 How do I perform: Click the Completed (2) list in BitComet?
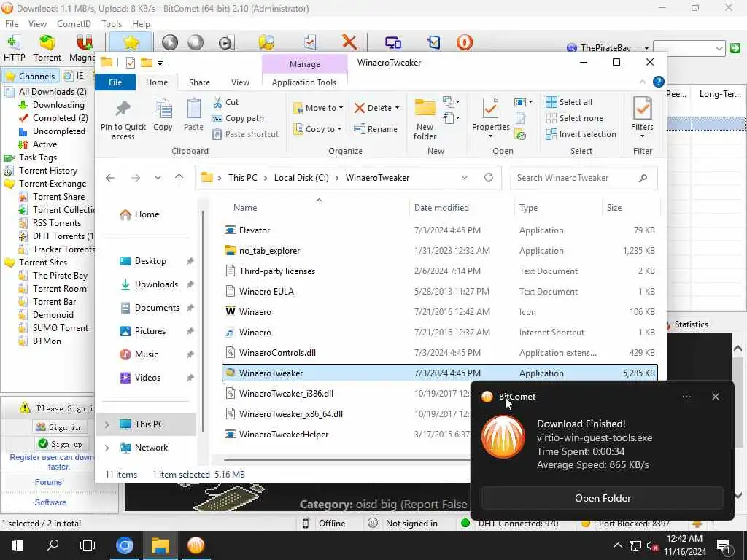pyautogui.click(x=60, y=117)
